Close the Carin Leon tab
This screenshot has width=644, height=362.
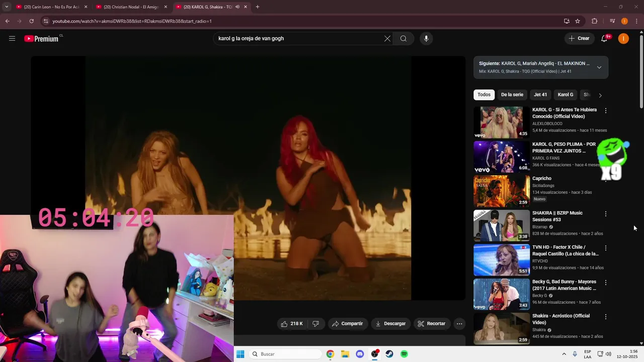point(86,7)
